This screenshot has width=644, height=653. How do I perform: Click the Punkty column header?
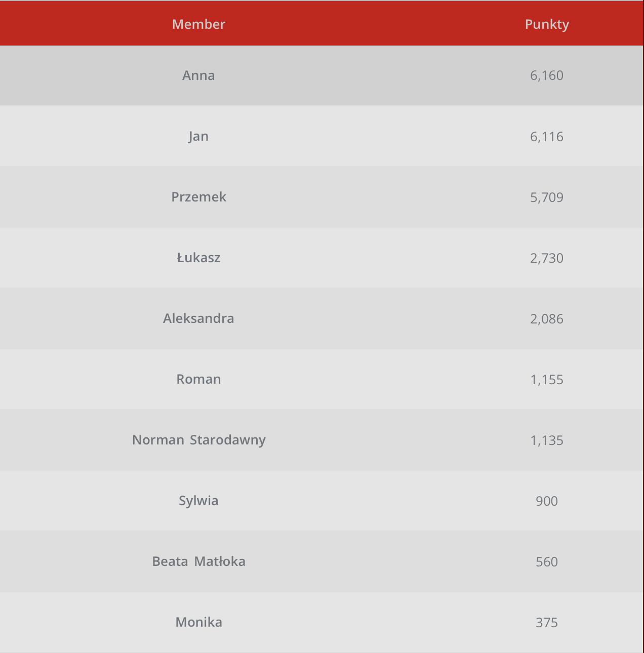point(547,24)
